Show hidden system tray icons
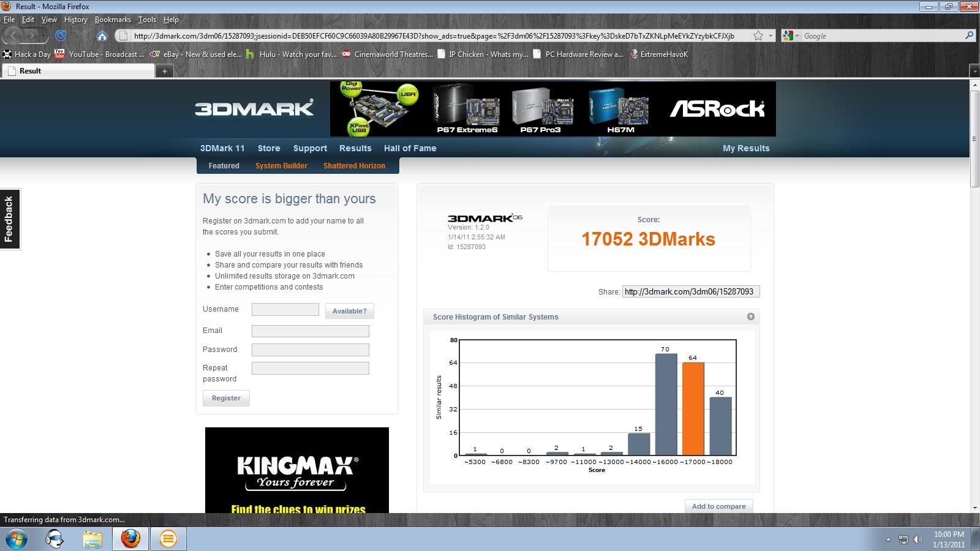 pos(888,539)
